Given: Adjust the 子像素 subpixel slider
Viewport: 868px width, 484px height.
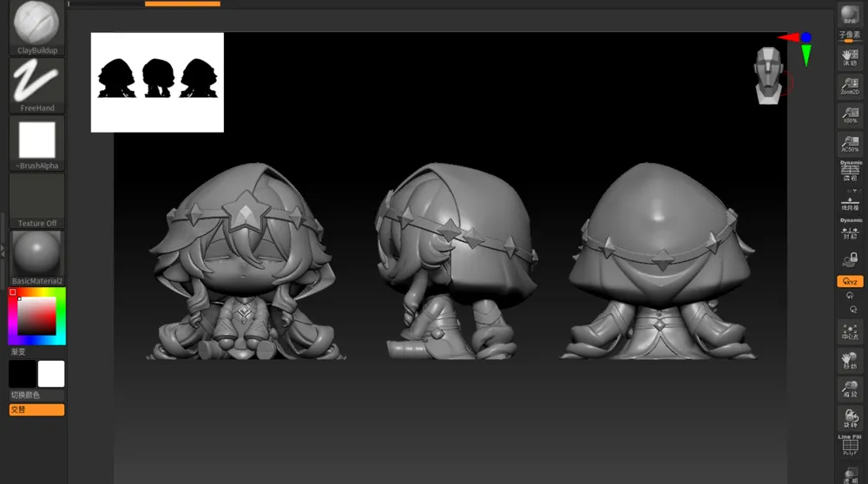Looking at the screenshot, I should 850,37.
